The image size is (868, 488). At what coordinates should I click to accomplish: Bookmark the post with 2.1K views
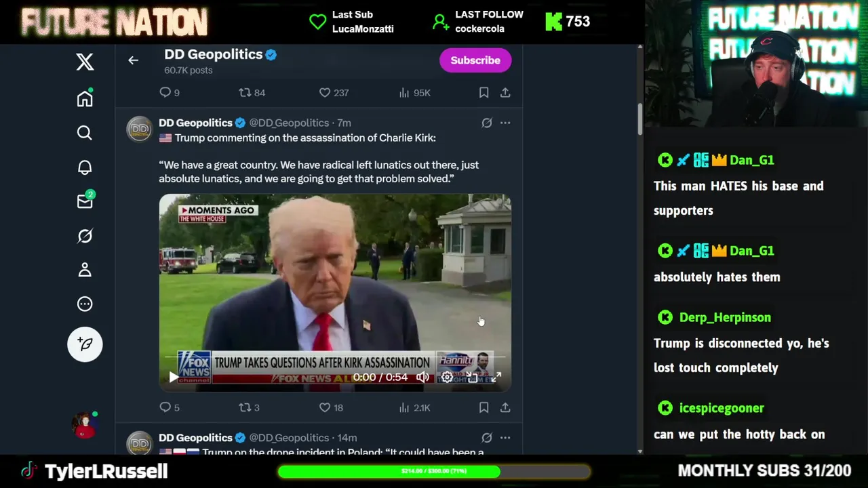(484, 407)
